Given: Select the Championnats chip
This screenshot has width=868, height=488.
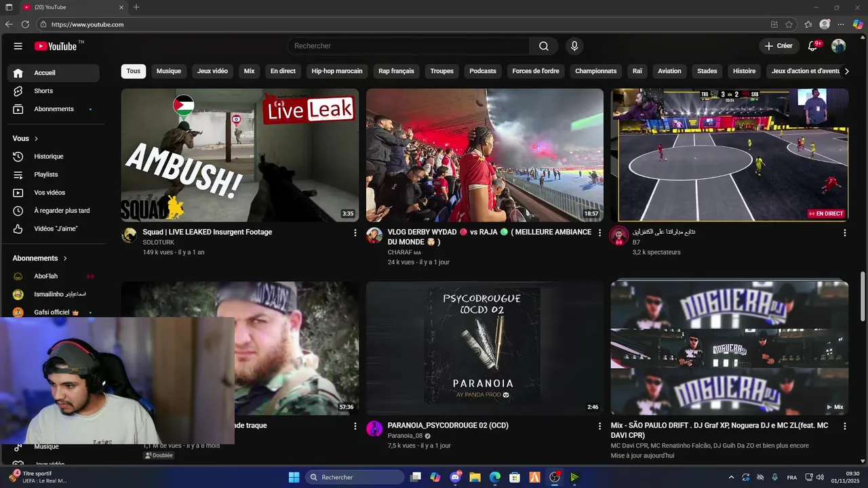Looking at the screenshot, I should click(x=596, y=71).
